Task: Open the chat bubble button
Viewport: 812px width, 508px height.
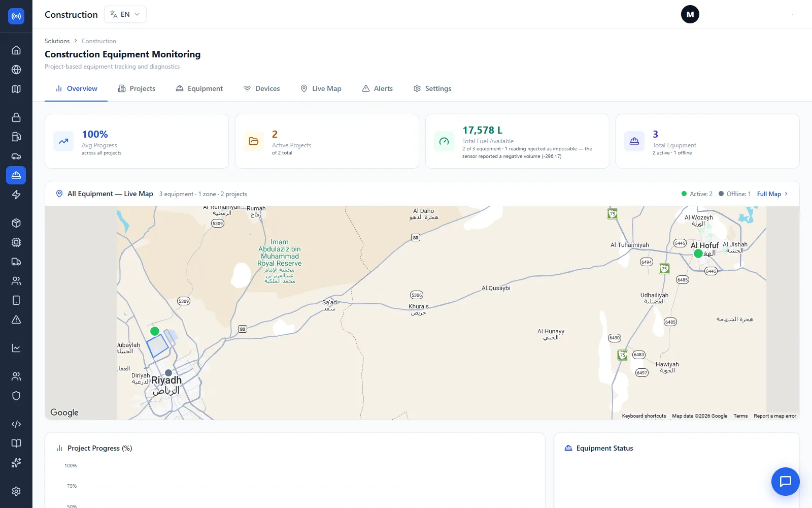Action: tap(785, 481)
